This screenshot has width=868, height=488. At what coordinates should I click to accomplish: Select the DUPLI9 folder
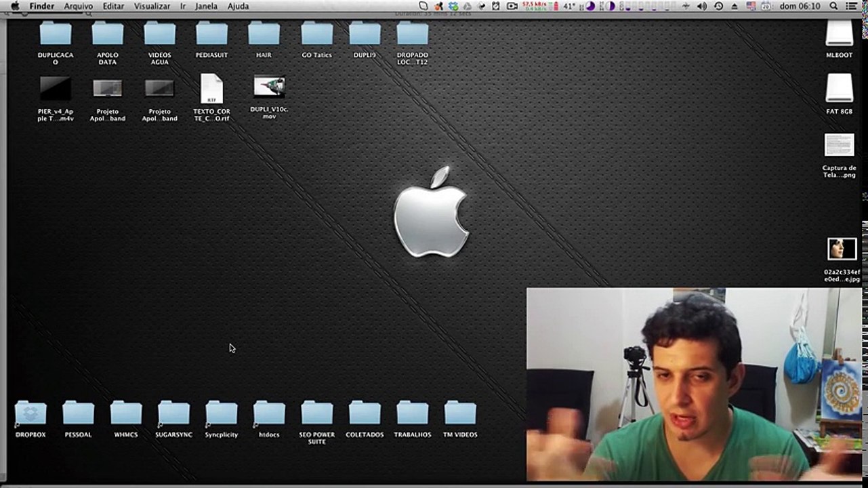365,33
